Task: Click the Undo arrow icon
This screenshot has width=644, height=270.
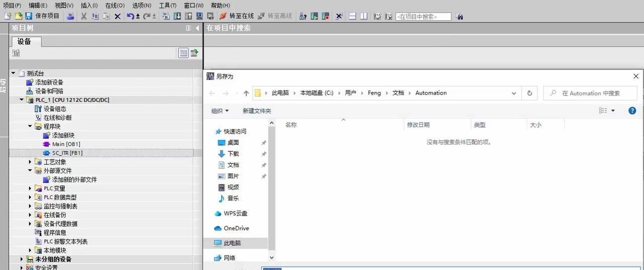Action: (131, 16)
